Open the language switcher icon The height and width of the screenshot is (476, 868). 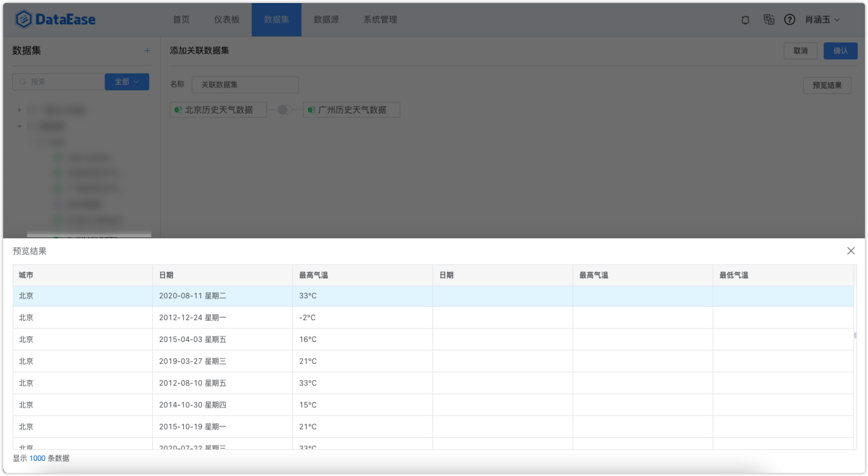[769, 19]
